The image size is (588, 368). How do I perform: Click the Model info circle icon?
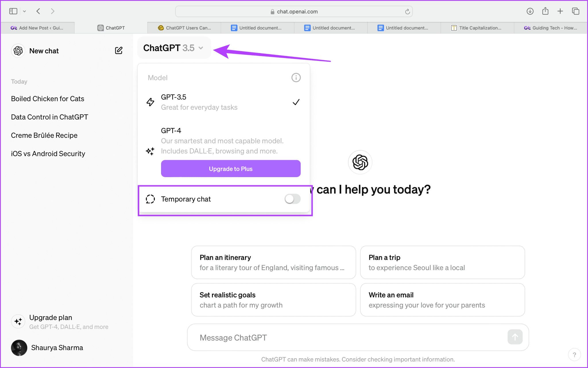click(x=296, y=77)
